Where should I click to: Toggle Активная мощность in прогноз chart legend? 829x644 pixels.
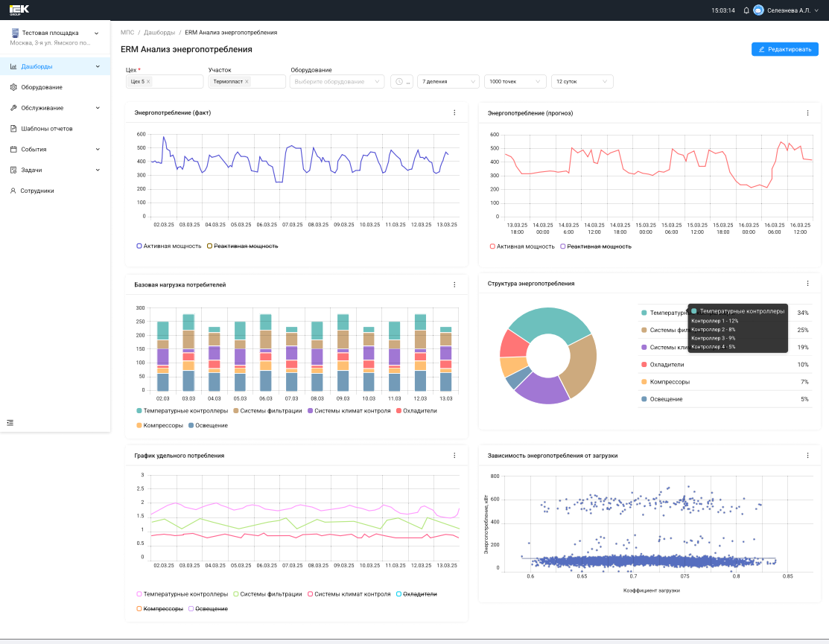[x=522, y=246]
